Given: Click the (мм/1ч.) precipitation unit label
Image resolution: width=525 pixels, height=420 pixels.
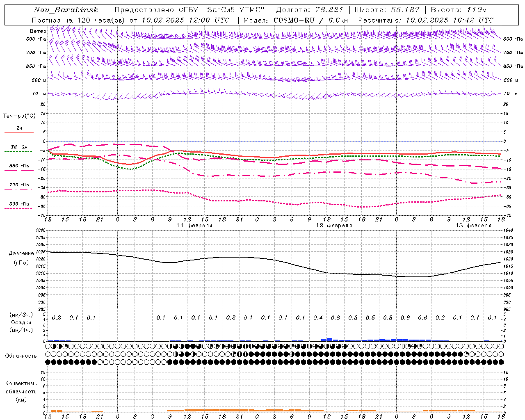Looking at the screenshot, I should 21,330.
